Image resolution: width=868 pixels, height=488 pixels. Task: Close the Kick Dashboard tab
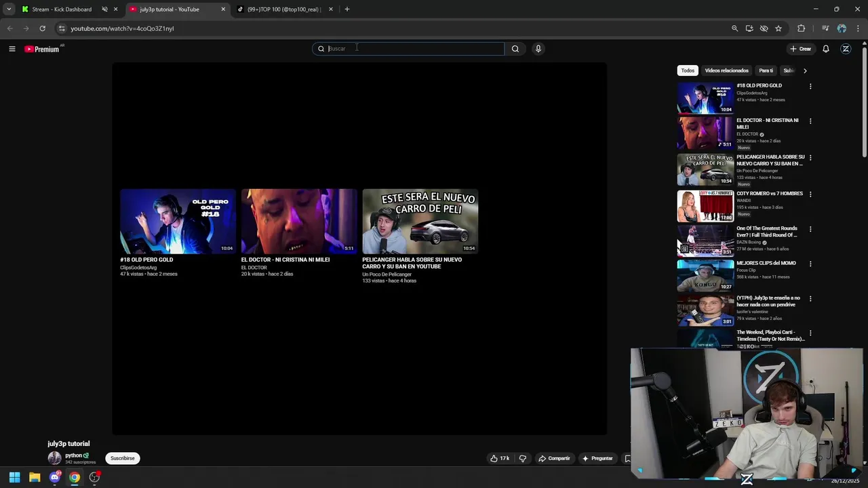[x=115, y=9]
